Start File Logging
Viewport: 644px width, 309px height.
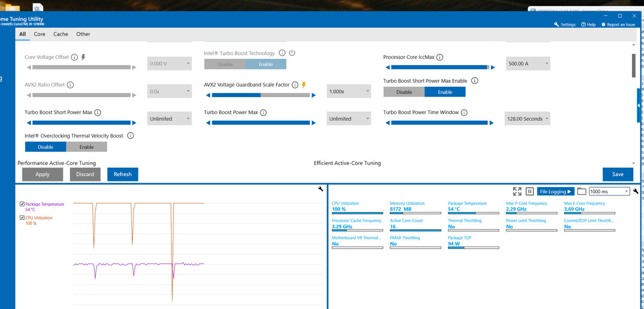click(x=555, y=191)
